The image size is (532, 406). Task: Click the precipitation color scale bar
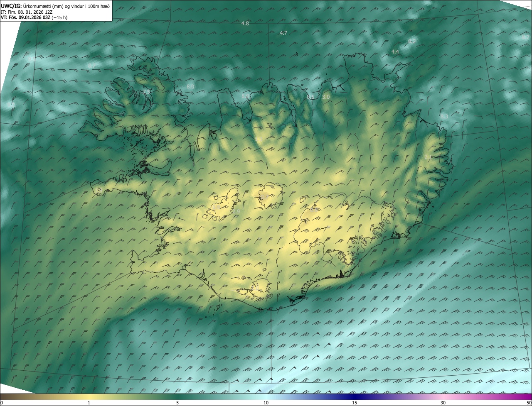click(266, 397)
